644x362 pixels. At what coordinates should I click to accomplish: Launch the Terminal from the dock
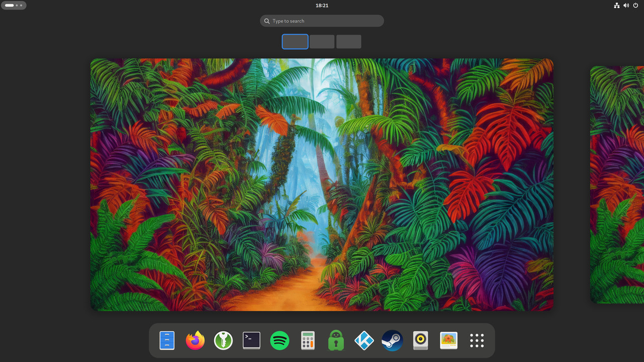click(252, 340)
